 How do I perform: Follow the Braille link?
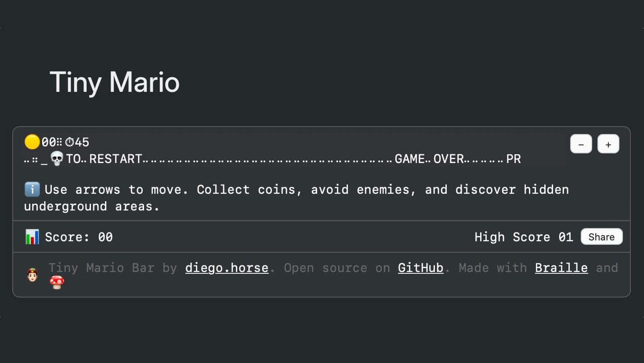(561, 268)
